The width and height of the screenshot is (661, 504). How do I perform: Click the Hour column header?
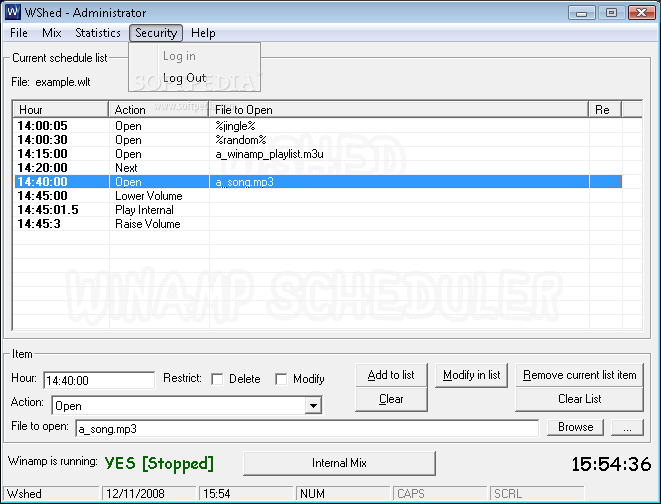[x=61, y=110]
